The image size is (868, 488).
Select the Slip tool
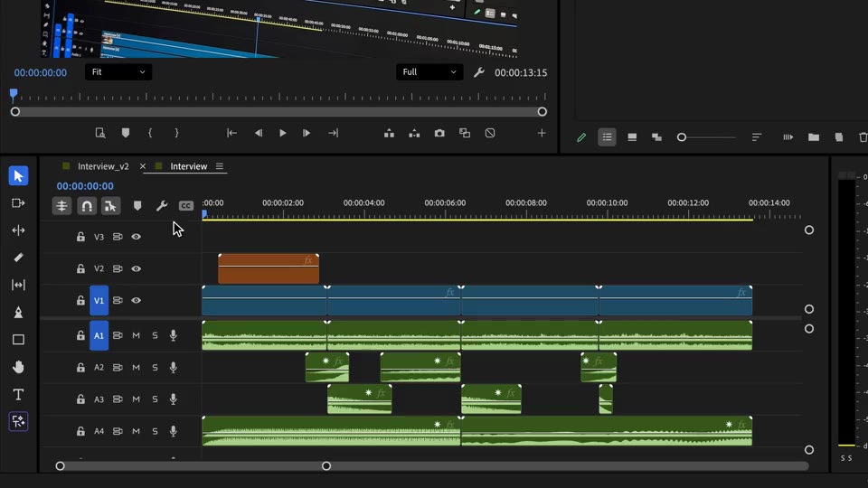pyautogui.click(x=18, y=285)
